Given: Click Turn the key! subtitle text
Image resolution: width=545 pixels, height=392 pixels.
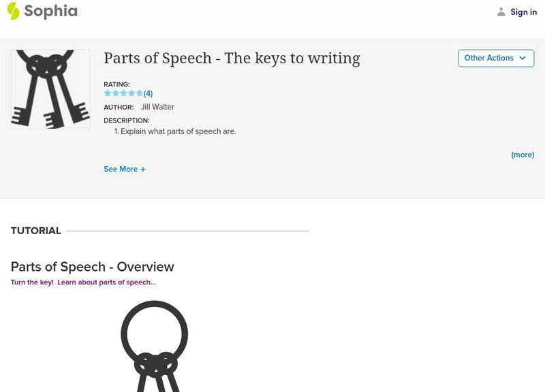Looking at the screenshot, I should click(32, 282).
